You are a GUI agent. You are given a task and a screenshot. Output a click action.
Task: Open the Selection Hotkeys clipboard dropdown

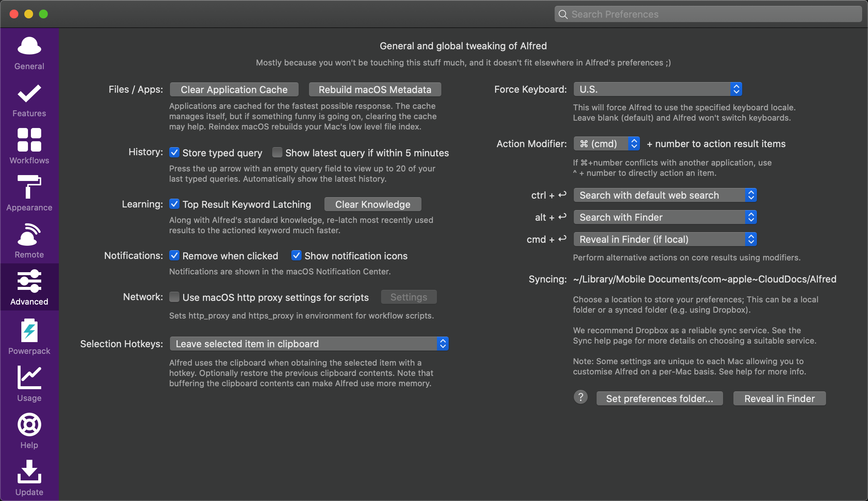tap(309, 344)
